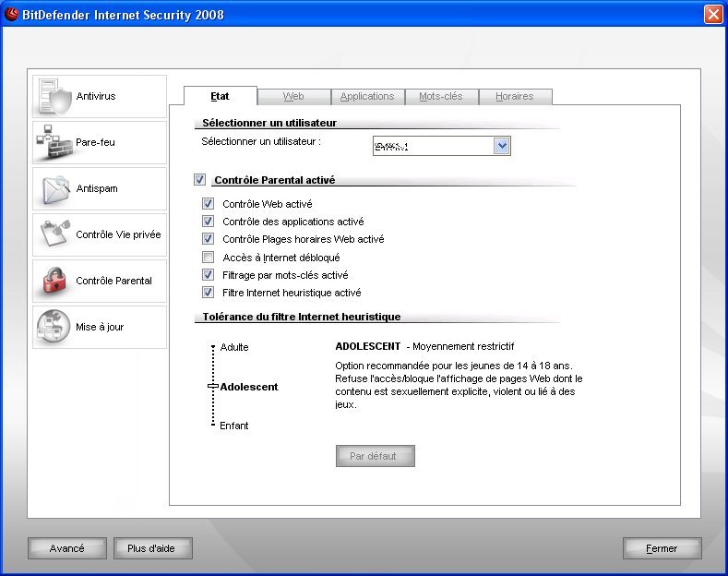Click the Contrôle Vie privée label
Viewport: 728px width, 576px height.
tap(118, 234)
